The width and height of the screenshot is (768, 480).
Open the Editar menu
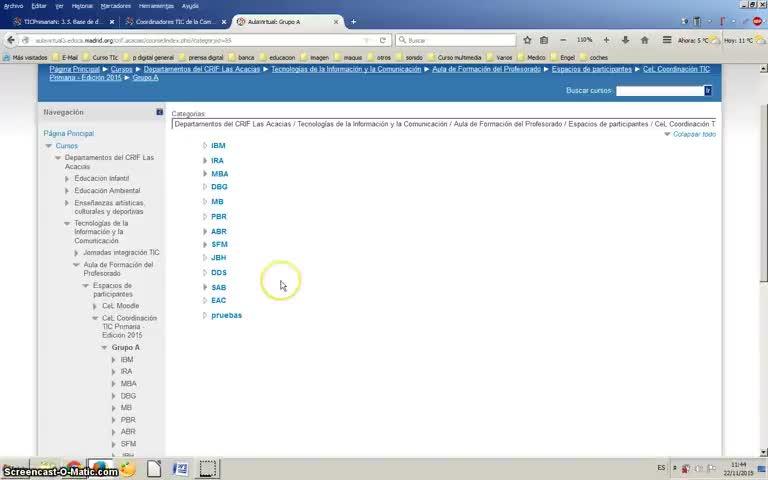39,6
